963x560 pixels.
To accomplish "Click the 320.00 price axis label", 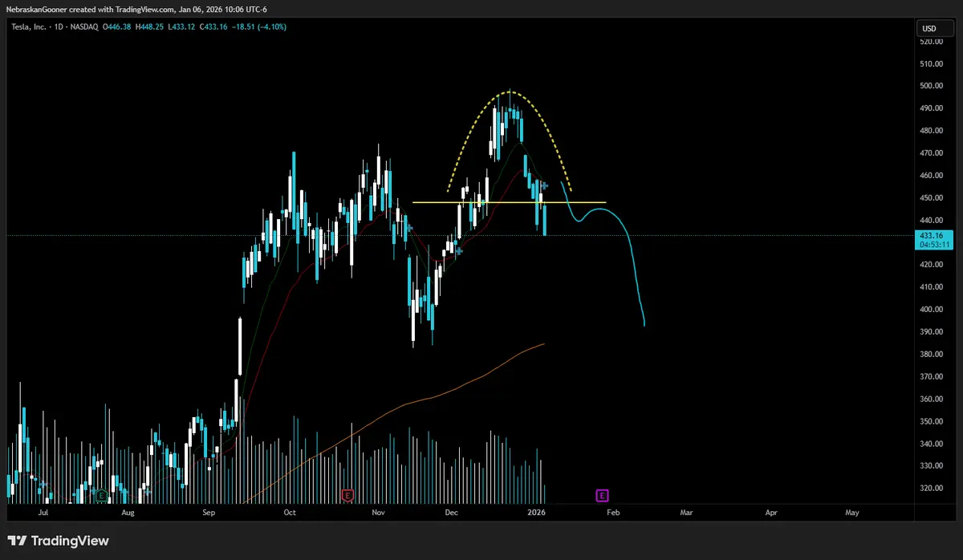I will click(932, 489).
